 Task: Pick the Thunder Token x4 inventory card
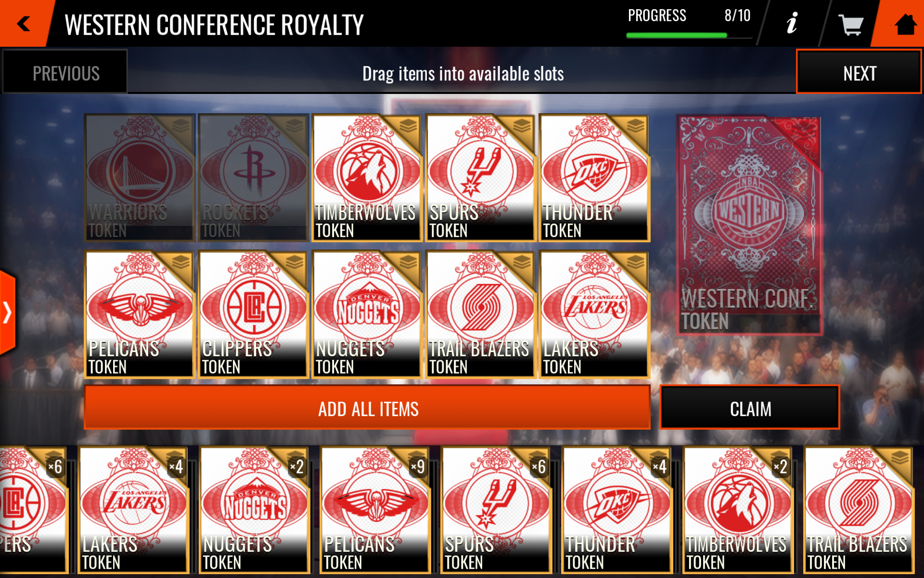617,510
